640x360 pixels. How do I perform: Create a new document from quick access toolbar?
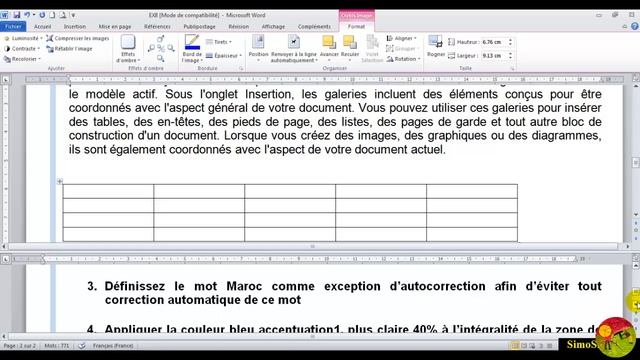click(52, 15)
